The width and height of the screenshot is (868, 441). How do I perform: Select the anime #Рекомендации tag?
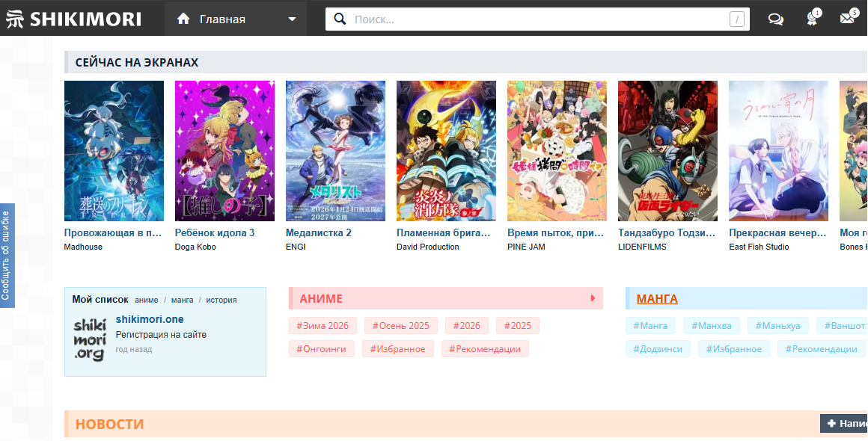click(485, 349)
